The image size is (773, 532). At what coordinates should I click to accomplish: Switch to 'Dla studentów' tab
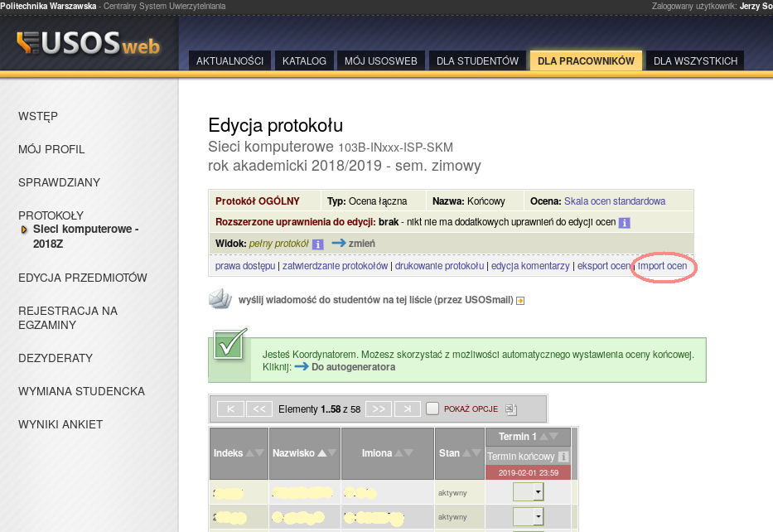pos(477,60)
